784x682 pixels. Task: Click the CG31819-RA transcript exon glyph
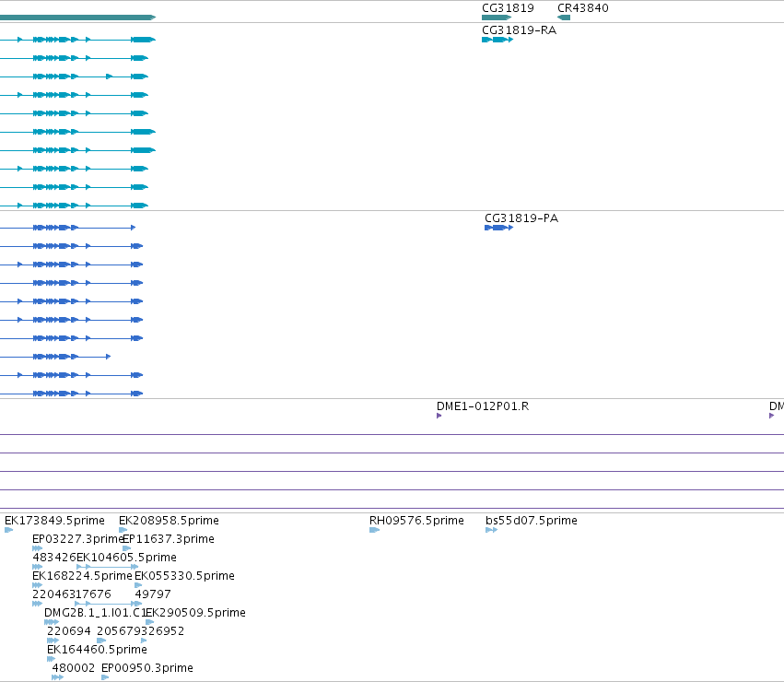[497, 40]
